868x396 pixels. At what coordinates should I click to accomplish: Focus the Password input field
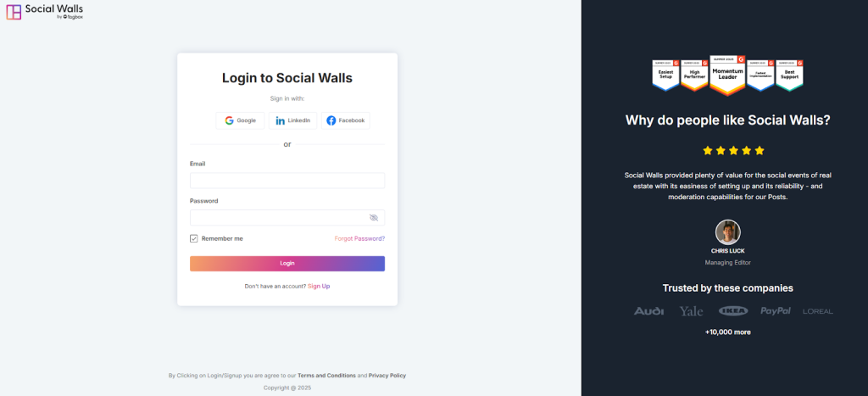(x=278, y=218)
